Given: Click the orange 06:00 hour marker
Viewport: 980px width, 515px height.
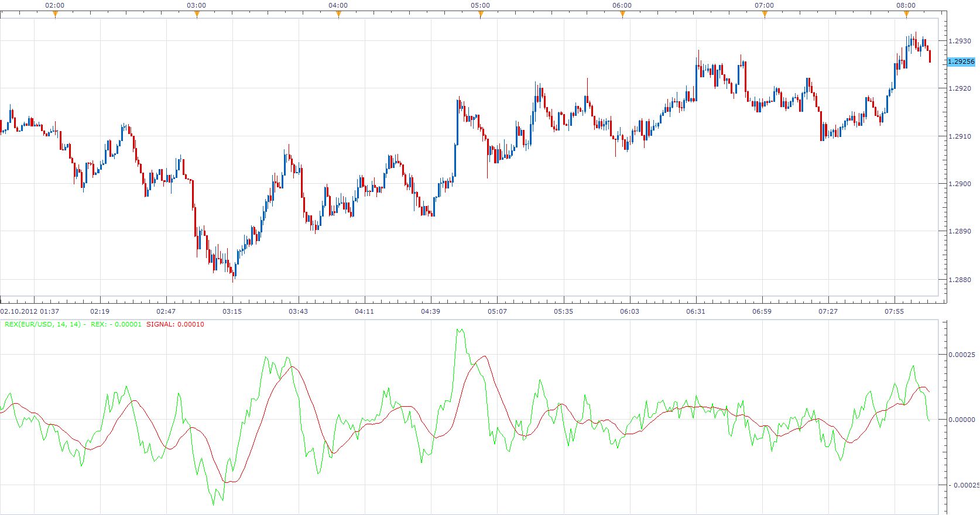Looking at the screenshot, I should tap(622, 15).
